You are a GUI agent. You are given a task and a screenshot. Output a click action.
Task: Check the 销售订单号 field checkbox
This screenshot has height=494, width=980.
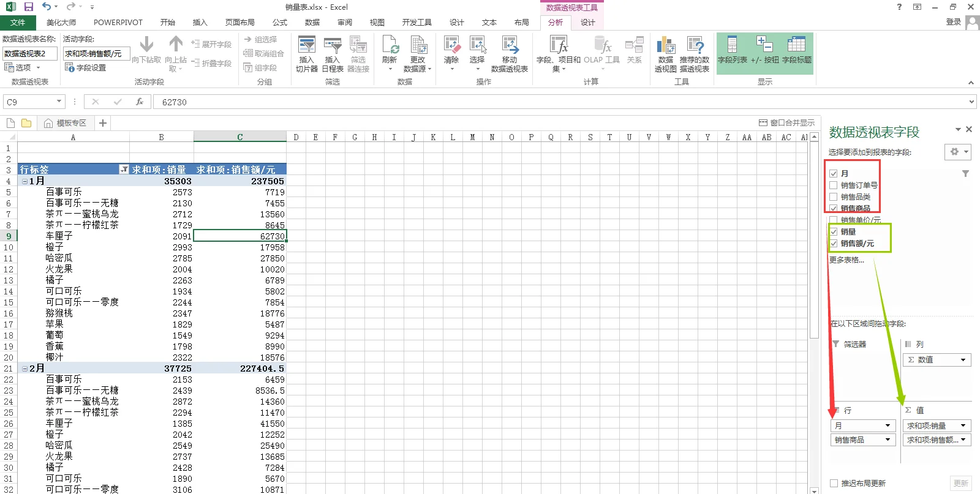tap(834, 185)
